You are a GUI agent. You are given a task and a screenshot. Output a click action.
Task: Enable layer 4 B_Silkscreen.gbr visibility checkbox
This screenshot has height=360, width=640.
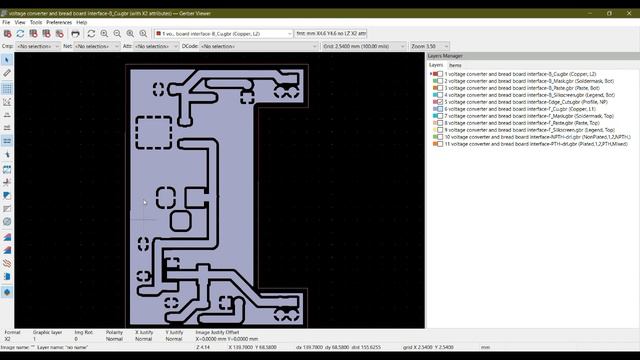(x=440, y=95)
